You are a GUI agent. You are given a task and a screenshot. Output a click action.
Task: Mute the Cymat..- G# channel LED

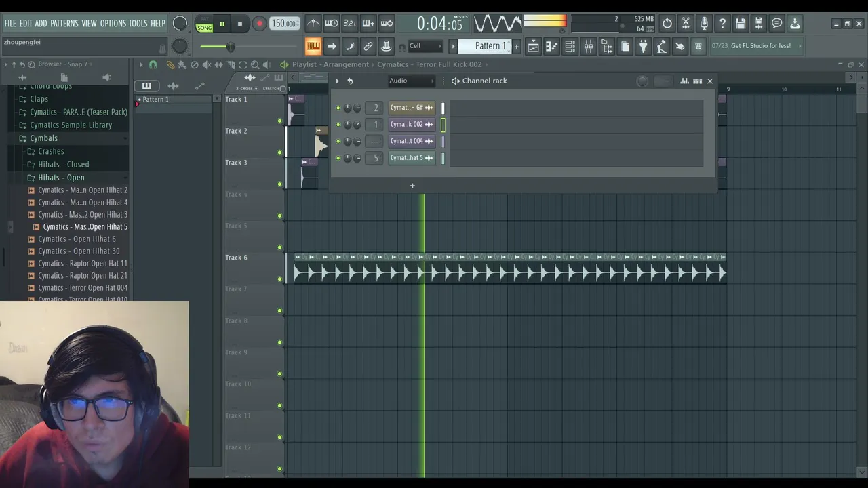coord(338,108)
